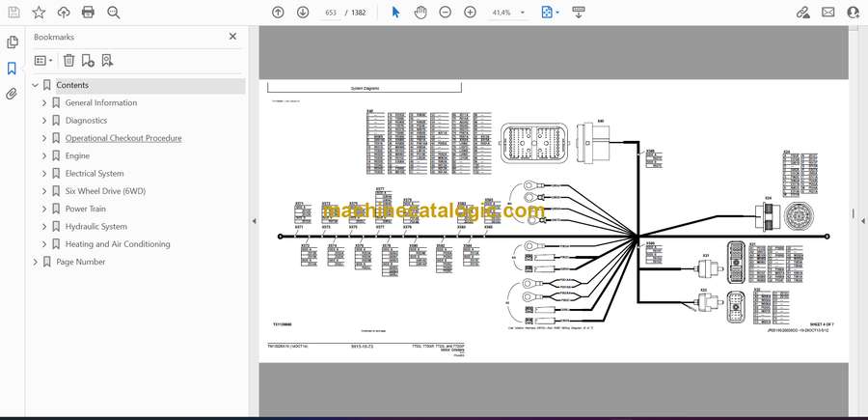Open the Page Thumbnails panel
Screen dimensions: 868x420
pyautogui.click(x=12, y=42)
